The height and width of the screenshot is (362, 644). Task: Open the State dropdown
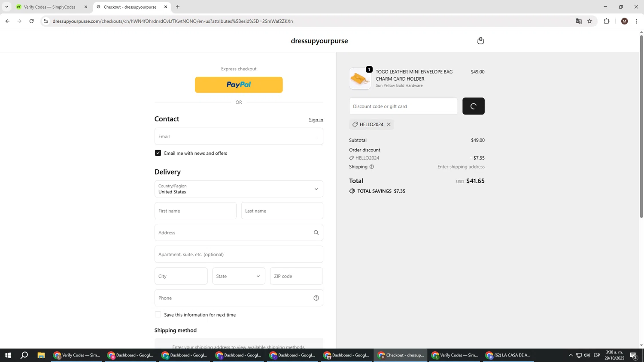[239, 276]
